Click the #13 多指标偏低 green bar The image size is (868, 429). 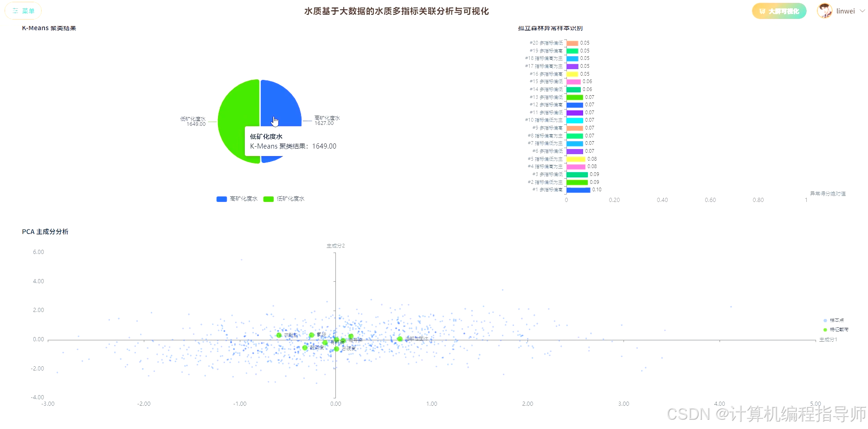coord(575,97)
